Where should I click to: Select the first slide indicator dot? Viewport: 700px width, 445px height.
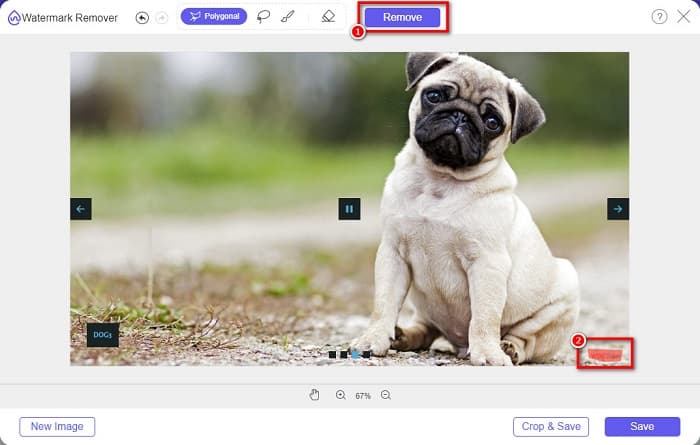point(332,354)
